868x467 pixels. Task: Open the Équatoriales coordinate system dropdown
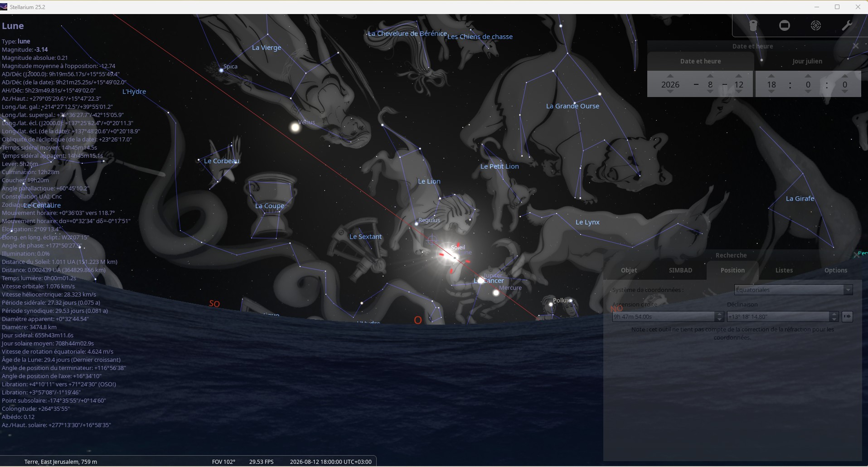click(x=848, y=290)
